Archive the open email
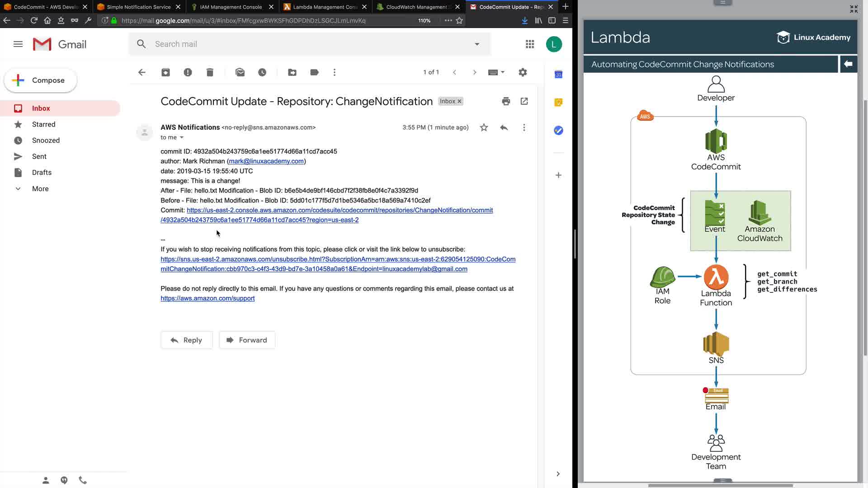868x488 pixels. (165, 72)
